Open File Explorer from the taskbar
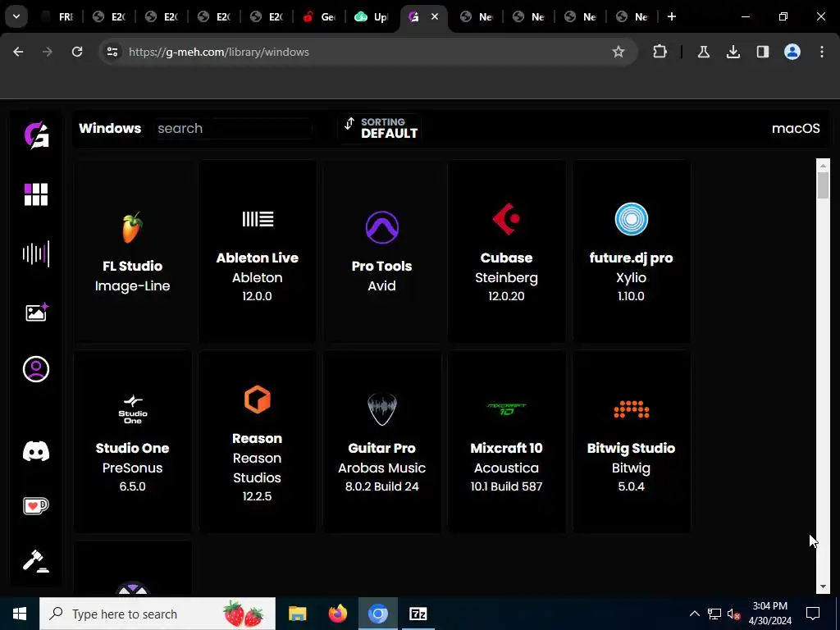 point(297,614)
